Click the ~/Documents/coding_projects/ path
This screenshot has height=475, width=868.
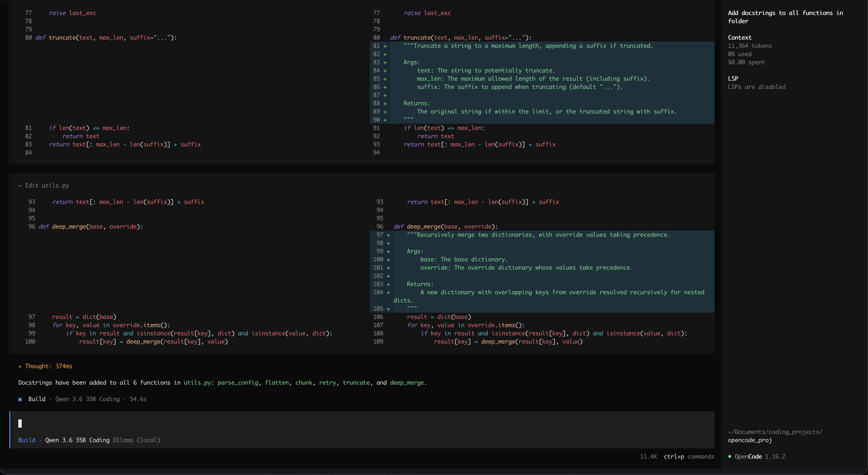[x=775, y=432]
